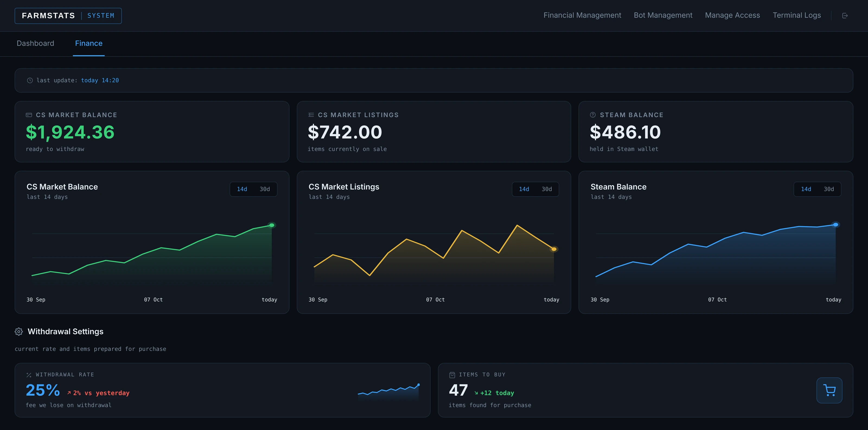Image resolution: width=868 pixels, height=430 pixels.
Task: Switch Steam Balance chart to 30d
Action: click(829, 189)
